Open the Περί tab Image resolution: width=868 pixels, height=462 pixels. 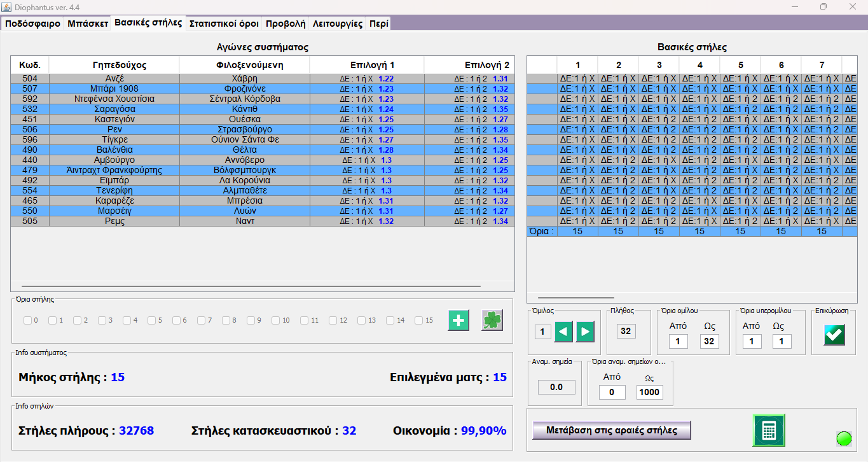tap(378, 24)
